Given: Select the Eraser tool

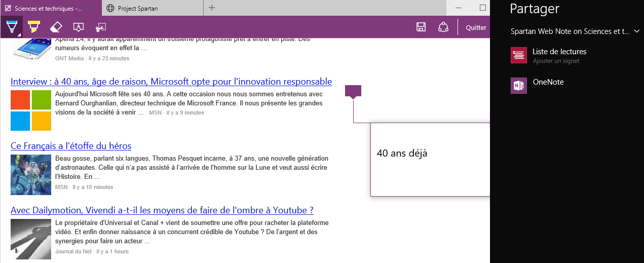Looking at the screenshot, I should [x=56, y=27].
